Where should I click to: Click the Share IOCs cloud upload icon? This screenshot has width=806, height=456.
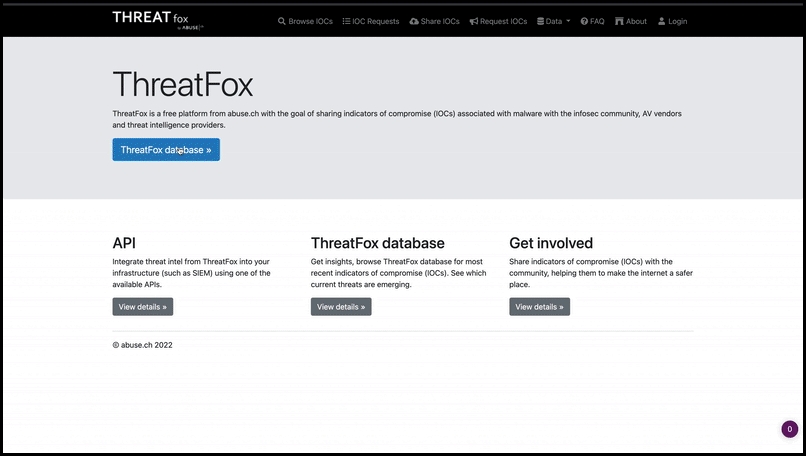[x=414, y=21]
